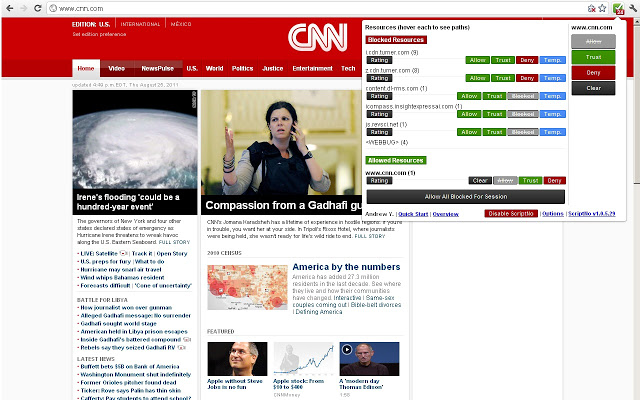Allow i.cdn.turner.com
640x400 pixels.
click(x=478, y=60)
